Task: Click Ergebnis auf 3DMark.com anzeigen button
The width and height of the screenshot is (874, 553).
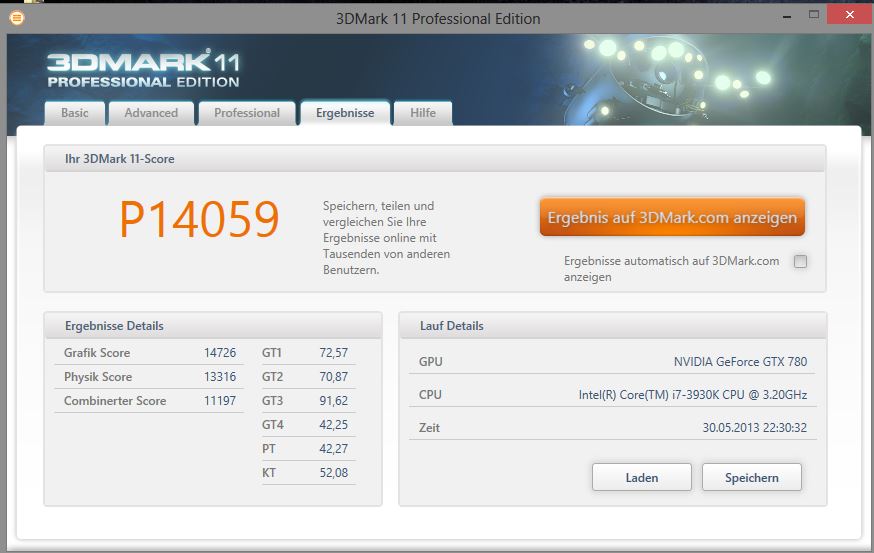Action: tap(672, 217)
